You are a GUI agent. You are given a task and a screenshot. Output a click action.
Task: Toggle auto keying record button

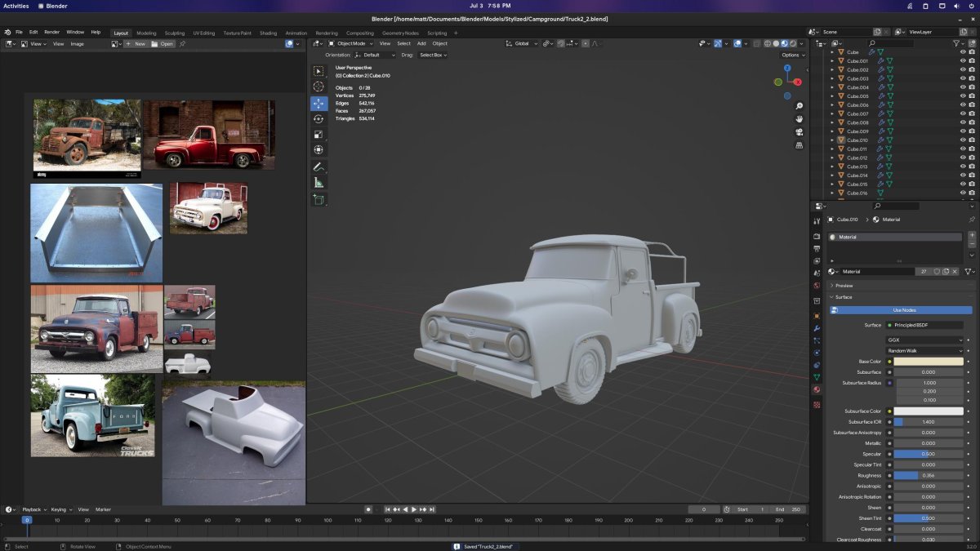368,509
